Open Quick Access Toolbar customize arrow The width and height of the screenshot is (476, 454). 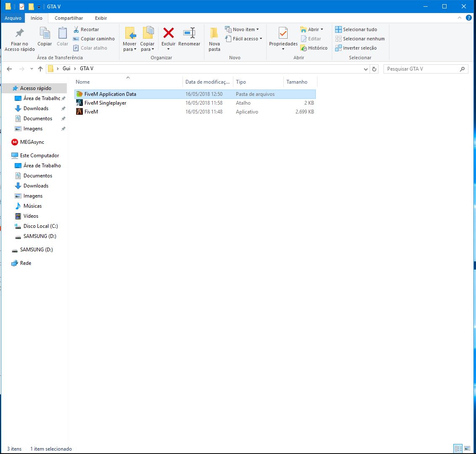pyautogui.click(x=39, y=7)
